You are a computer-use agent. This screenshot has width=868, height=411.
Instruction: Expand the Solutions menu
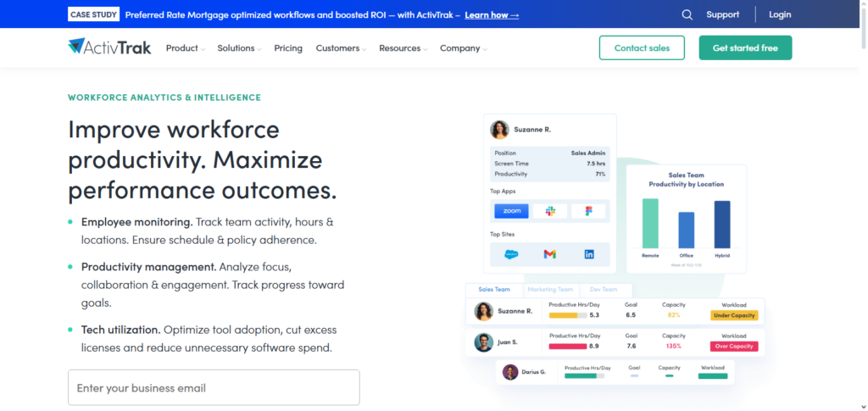(x=239, y=48)
